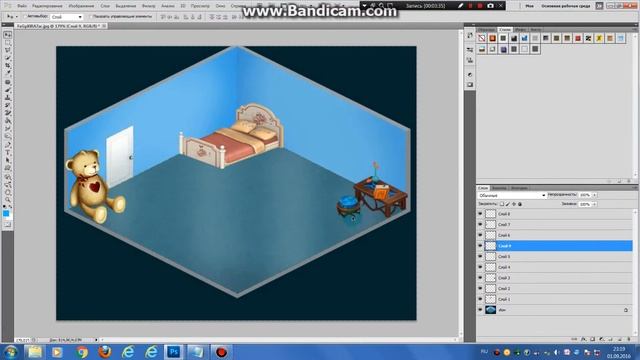Hide layer Слой 8 via eye icon

[480, 214]
